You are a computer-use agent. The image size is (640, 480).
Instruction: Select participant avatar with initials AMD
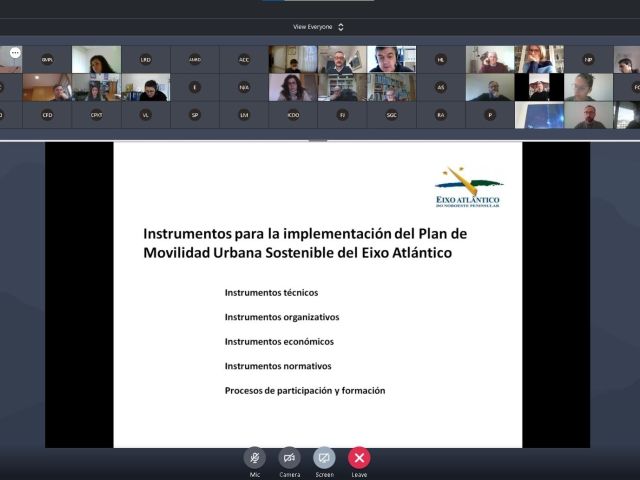click(x=195, y=59)
